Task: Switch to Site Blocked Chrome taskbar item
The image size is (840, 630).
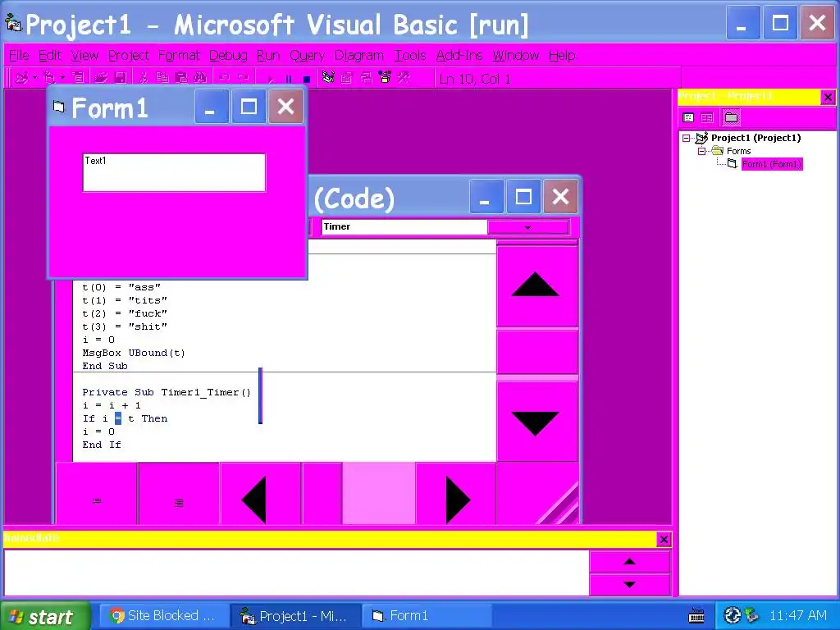Action: (163, 616)
